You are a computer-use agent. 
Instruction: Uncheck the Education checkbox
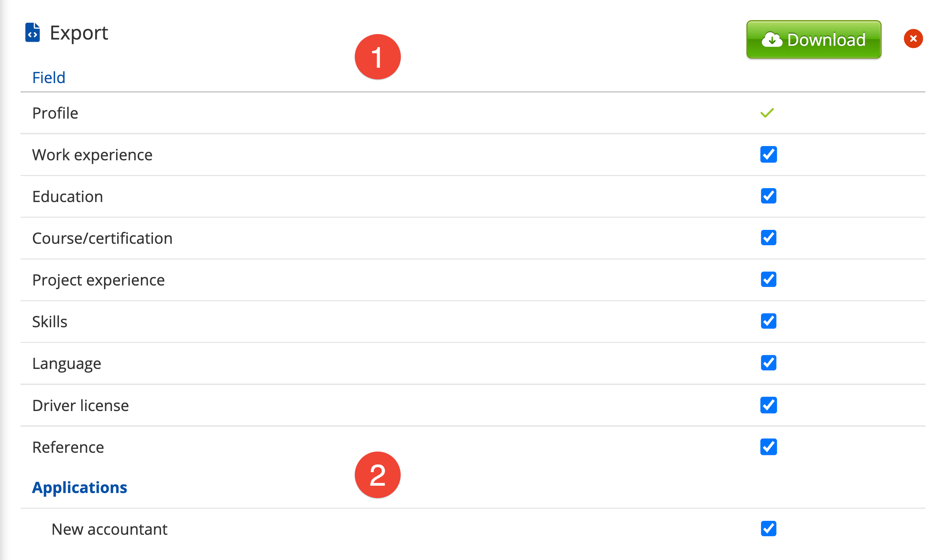(x=768, y=196)
